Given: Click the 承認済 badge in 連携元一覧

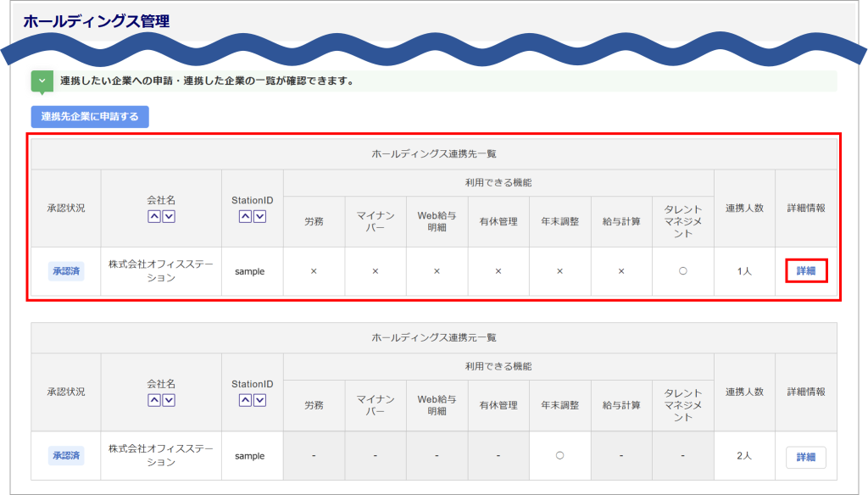Looking at the screenshot, I should tap(66, 456).
